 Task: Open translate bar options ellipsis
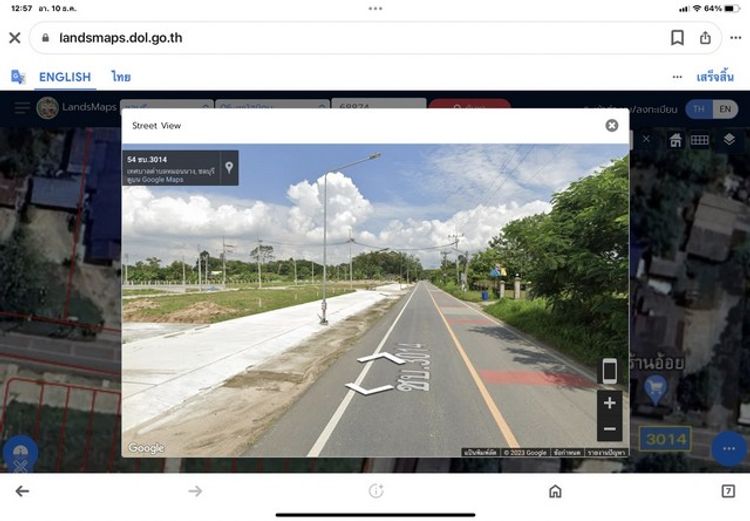click(677, 77)
